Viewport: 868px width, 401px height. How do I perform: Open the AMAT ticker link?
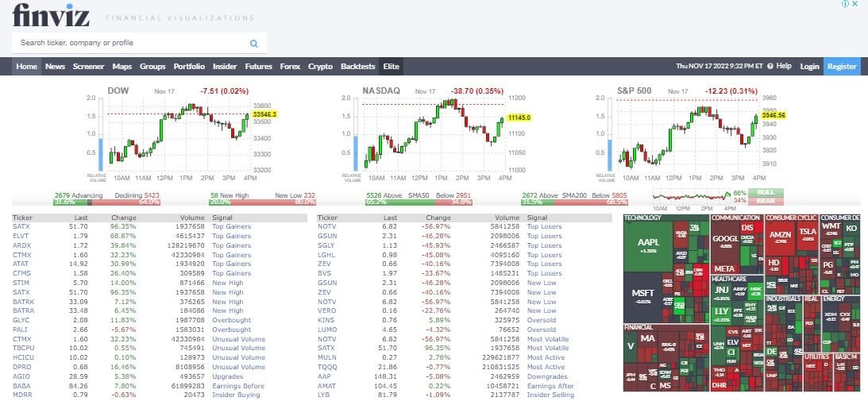(x=326, y=386)
